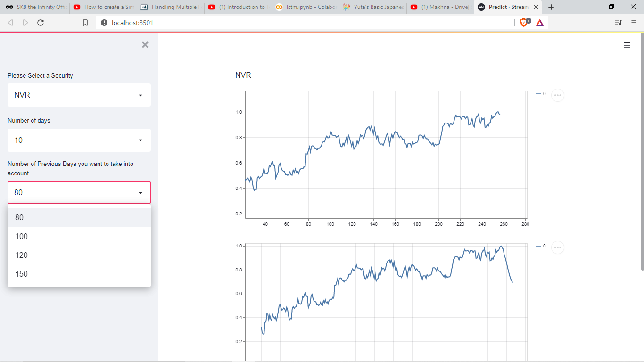Select option 100 in the dropdown list
Image resolution: width=644 pixels, height=362 pixels.
[79, 236]
